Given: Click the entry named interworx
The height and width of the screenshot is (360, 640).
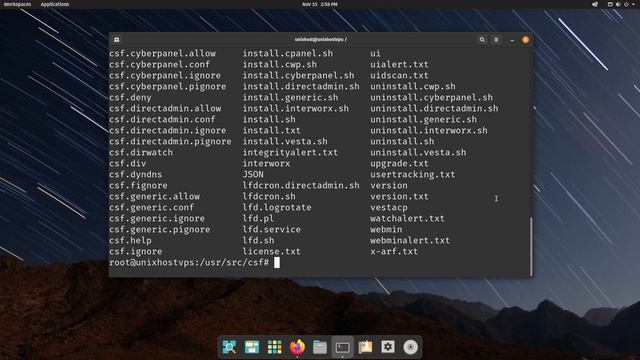Looking at the screenshot, I should click(266, 164).
